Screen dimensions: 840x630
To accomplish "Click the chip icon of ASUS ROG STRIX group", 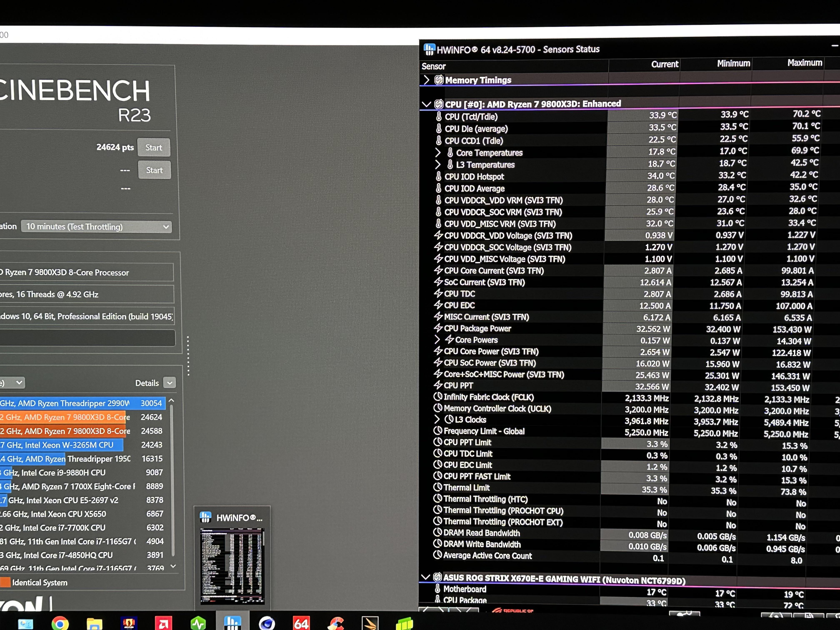I will [x=437, y=577].
